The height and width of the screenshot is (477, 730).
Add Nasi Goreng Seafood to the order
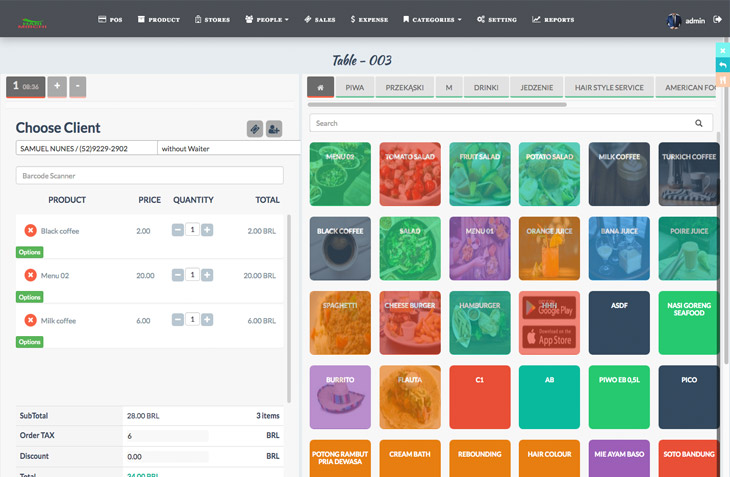(689, 323)
